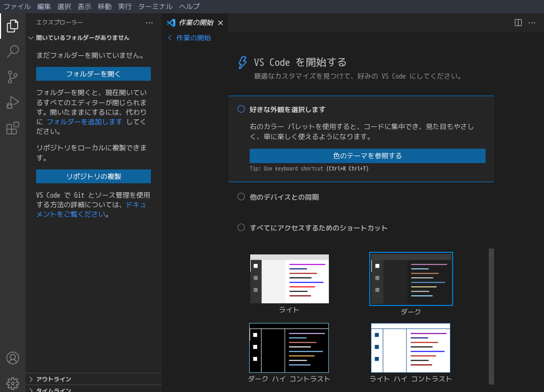Click the 他のデバイスとの同期 step title

click(x=284, y=197)
